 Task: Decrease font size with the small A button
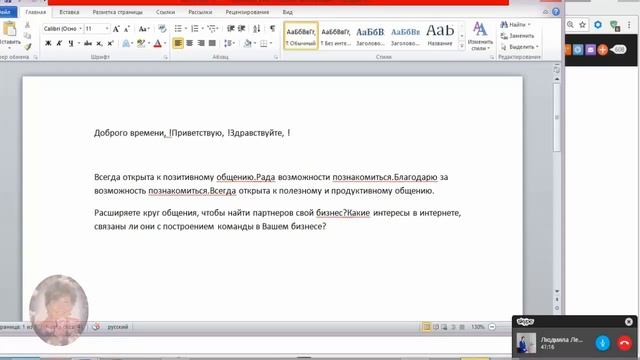(127, 29)
